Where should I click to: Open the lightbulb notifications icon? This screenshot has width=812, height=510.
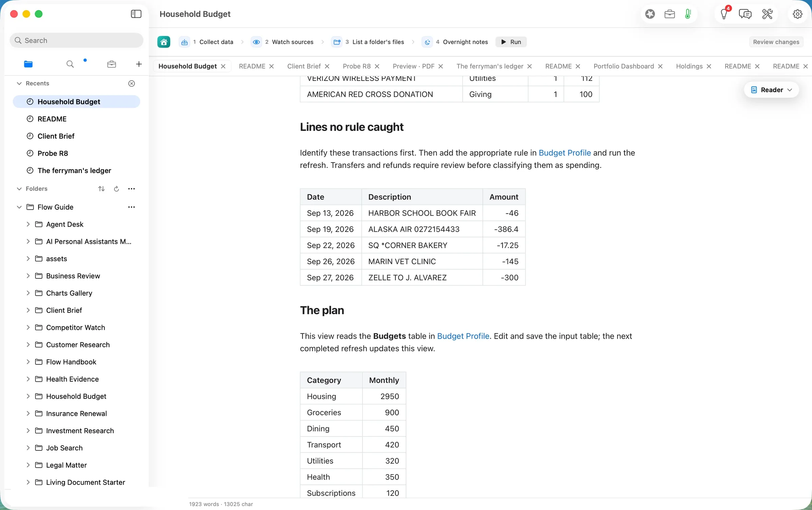pyautogui.click(x=724, y=14)
